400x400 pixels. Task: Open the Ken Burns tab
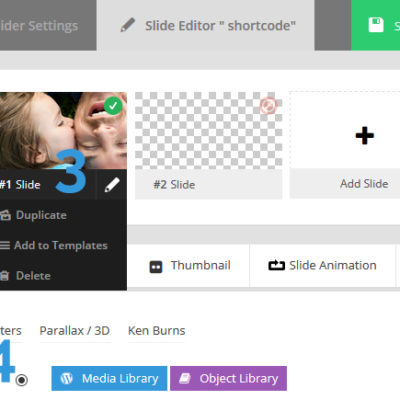(156, 331)
